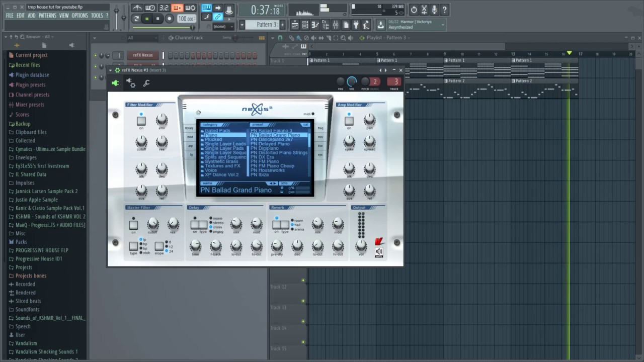Click the tempo field showing 100.000
This screenshot has height=362, width=644.
coord(186,19)
